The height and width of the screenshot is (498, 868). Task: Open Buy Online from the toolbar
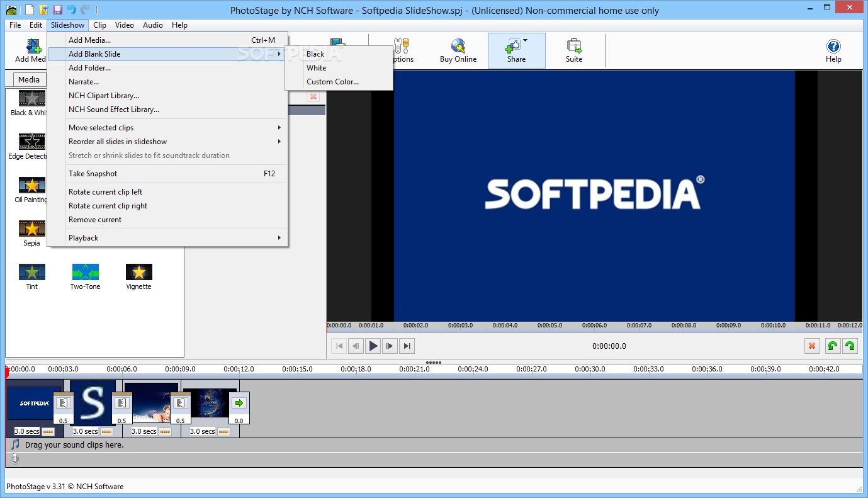(458, 51)
